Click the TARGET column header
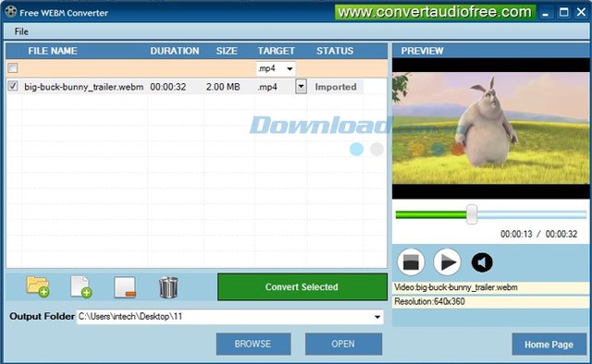592x364 pixels. [276, 51]
